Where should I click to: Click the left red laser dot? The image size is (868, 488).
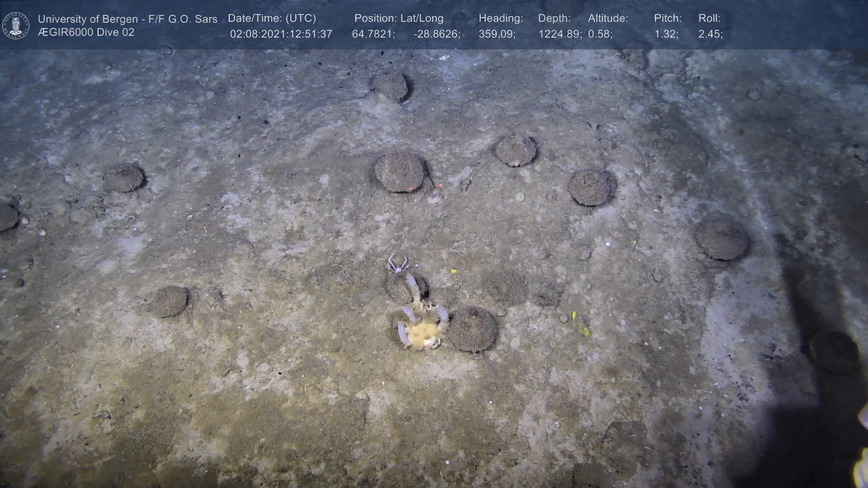tap(410, 188)
